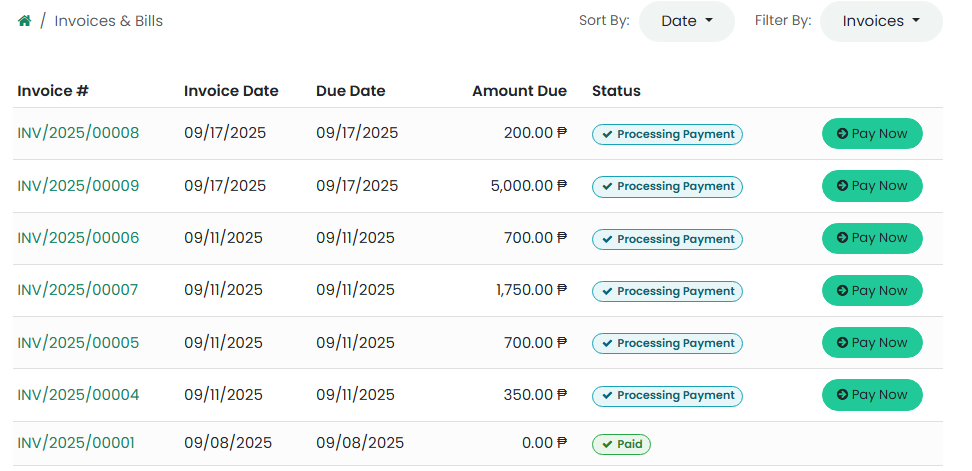
Task: Pay Now for invoice INV/2025/00006
Action: pos(871,238)
